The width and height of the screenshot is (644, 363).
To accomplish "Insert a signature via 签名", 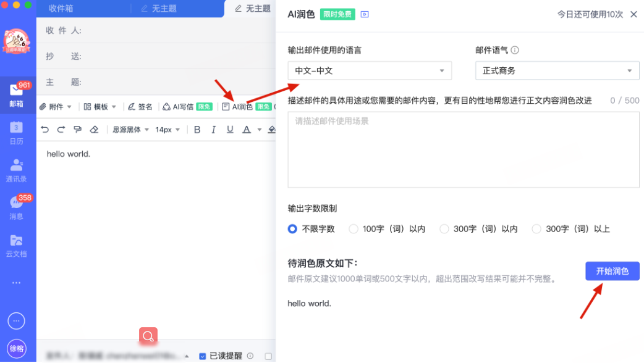I will tap(140, 107).
